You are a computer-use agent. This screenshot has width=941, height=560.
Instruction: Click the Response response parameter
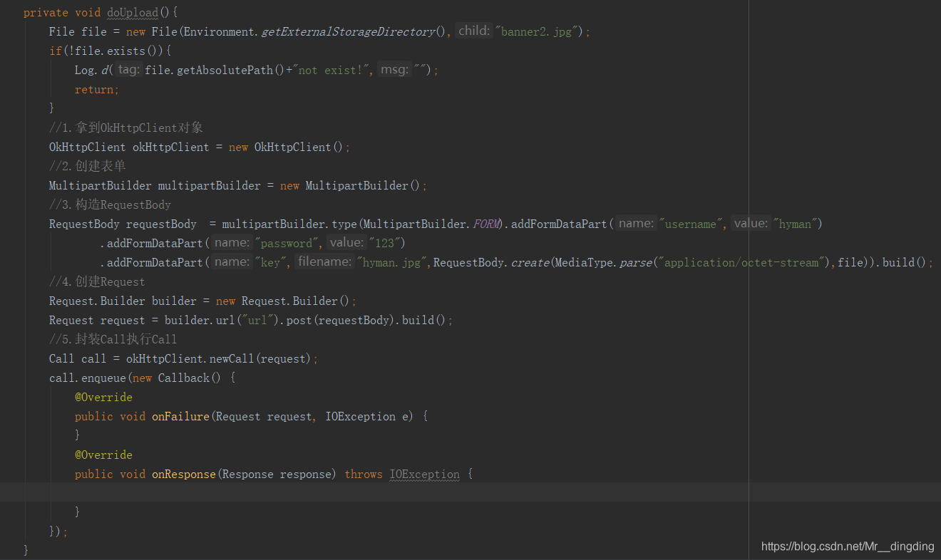[x=277, y=475]
